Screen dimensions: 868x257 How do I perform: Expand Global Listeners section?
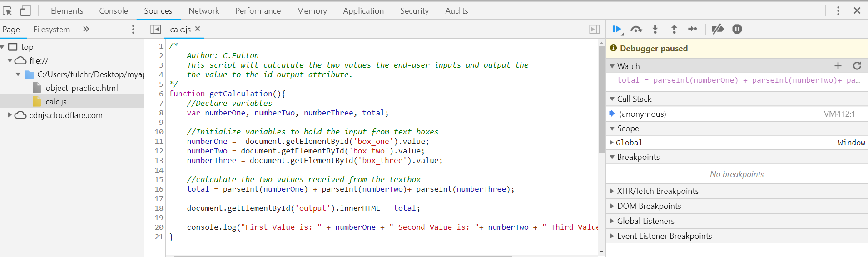pos(612,221)
